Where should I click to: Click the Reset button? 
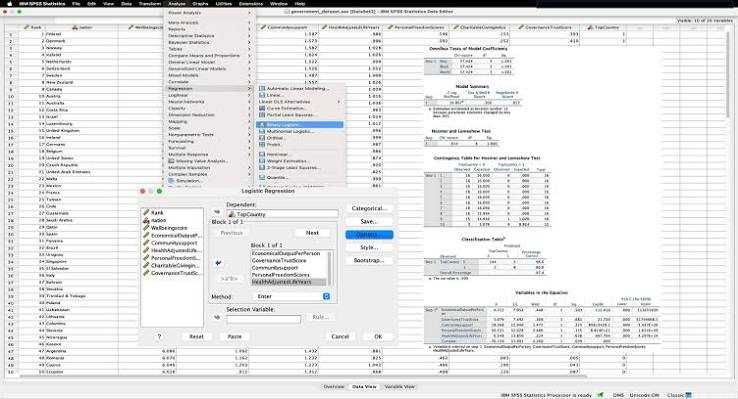click(x=196, y=336)
